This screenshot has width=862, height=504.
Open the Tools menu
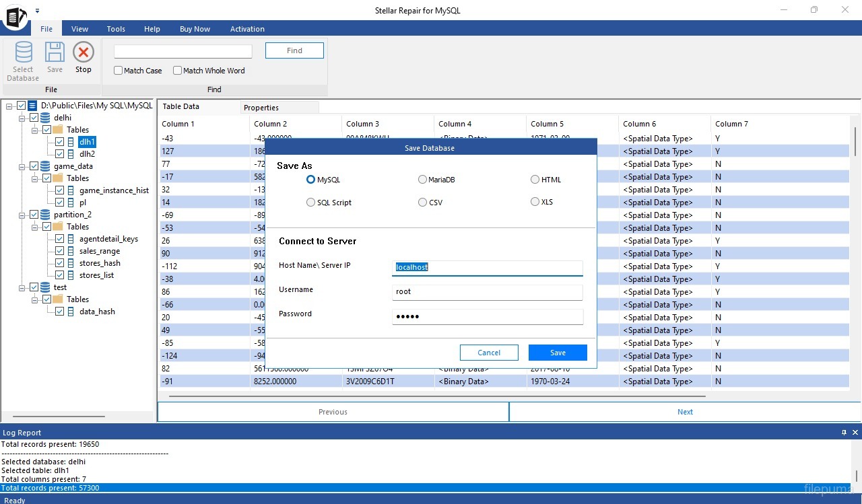[x=116, y=29]
